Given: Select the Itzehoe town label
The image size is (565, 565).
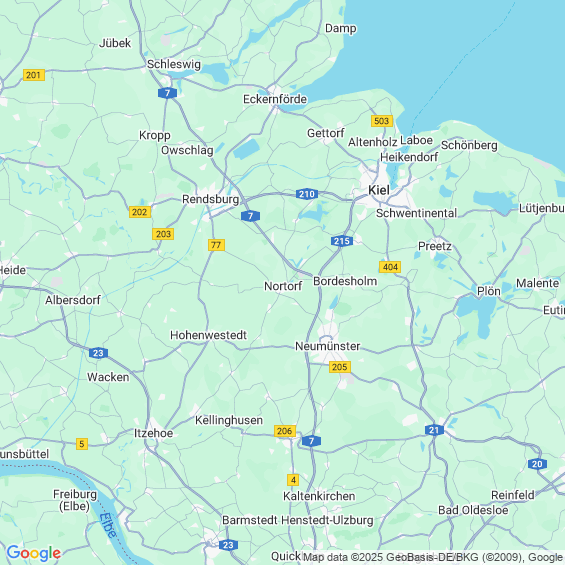Looking at the screenshot, I should coord(154,433).
